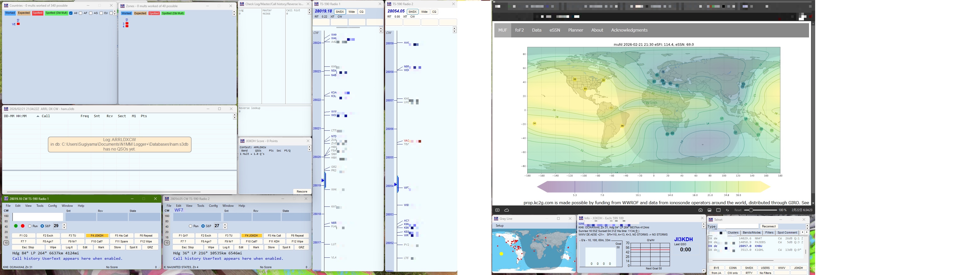Select Run radio button in Radio 1 window
Viewport: 980px width, 275px height.
pyautogui.click(x=30, y=226)
